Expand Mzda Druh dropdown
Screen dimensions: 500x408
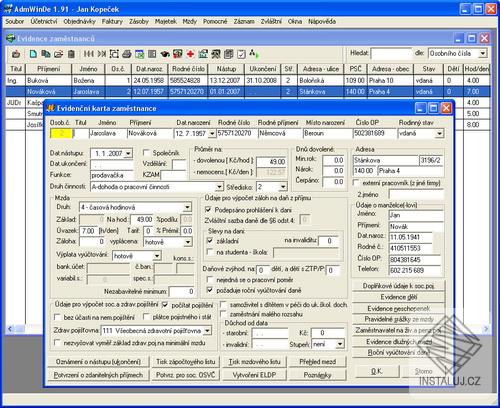(x=187, y=207)
